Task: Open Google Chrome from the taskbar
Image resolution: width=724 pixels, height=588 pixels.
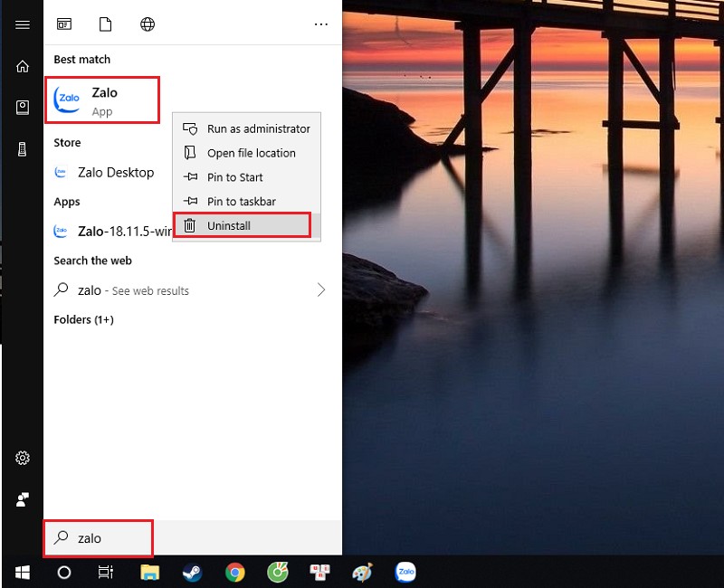Action: 235,572
